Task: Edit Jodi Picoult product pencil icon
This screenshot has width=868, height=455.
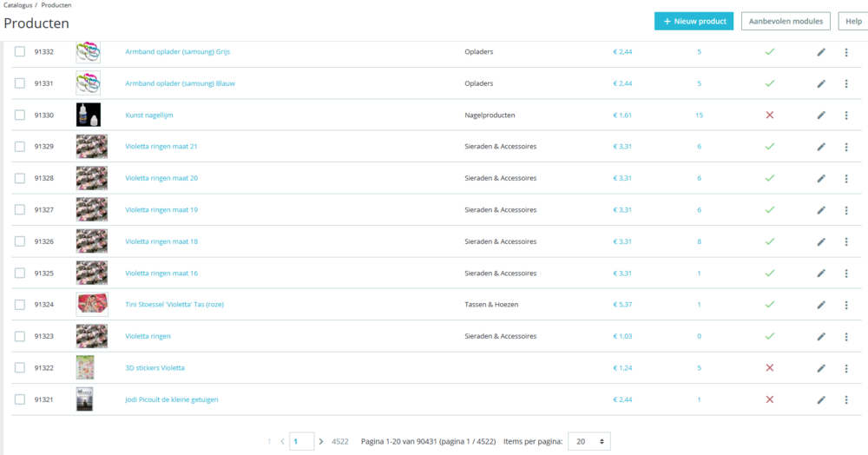Action: tap(821, 399)
